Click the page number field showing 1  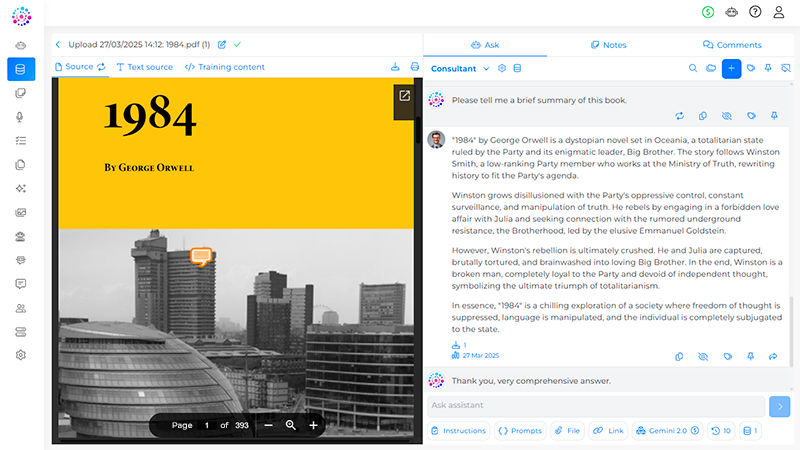point(207,425)
